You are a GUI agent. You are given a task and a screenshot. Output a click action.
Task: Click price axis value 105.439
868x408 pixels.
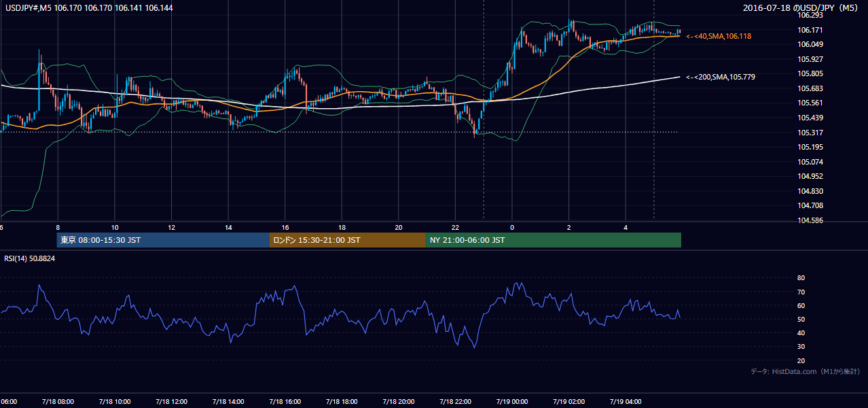(811, 118)
